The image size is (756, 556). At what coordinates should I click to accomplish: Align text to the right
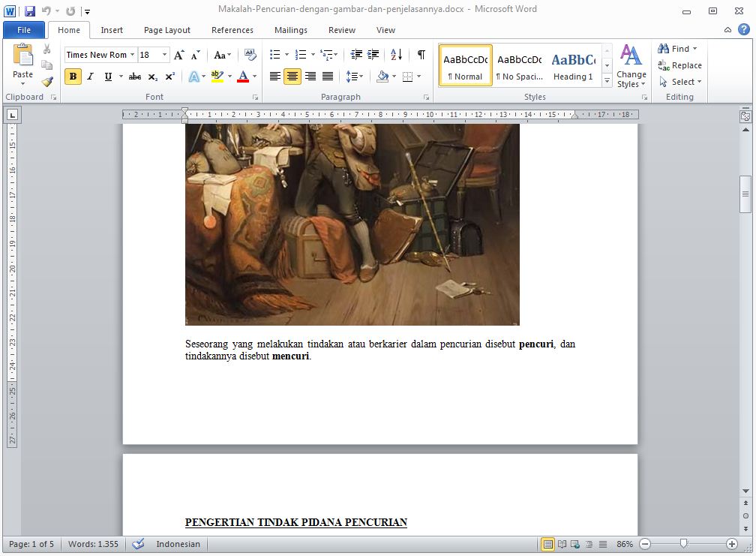tap(310, 77)
